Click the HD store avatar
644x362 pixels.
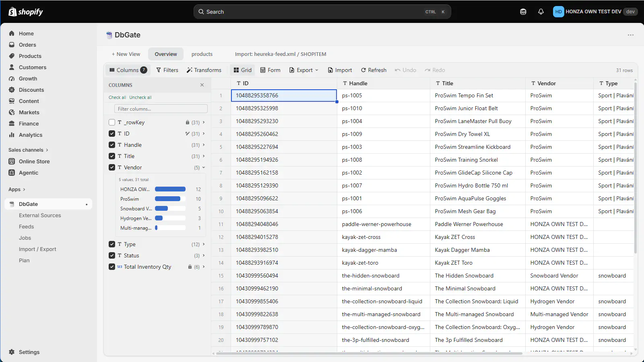(x=558, y=12)
